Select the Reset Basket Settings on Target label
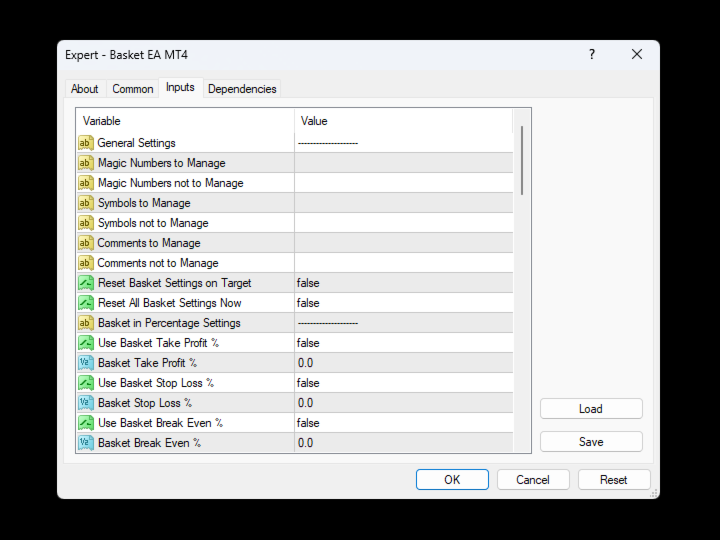720x540 pixels. (174, 283)
